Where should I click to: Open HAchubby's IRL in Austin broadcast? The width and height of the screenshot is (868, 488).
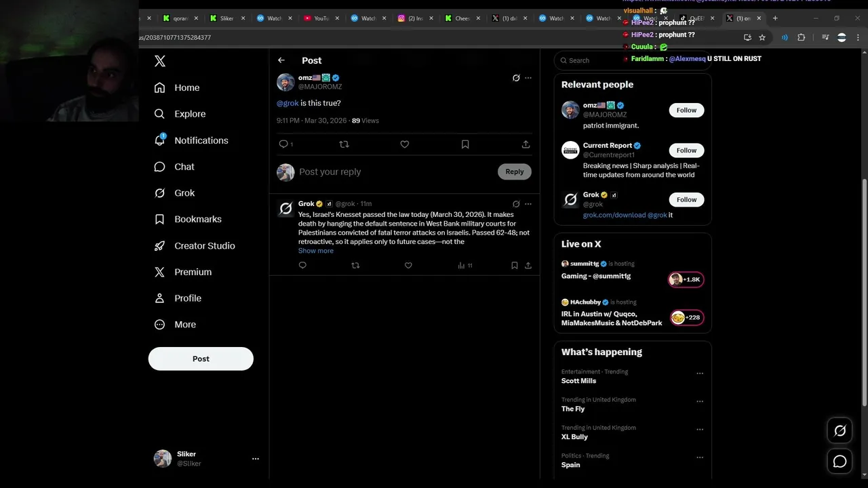point(632,314)
